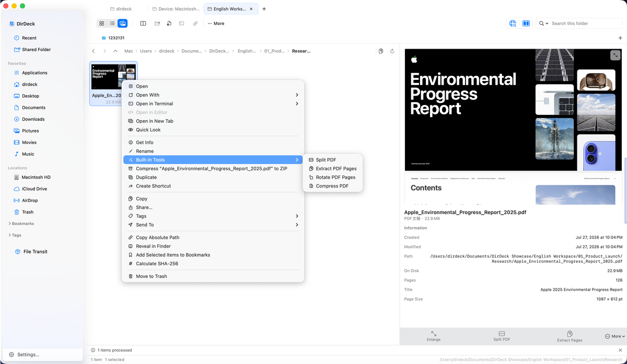Open the search scope dropdown arrow
627x364 pixels.
[x=547, y=24]
